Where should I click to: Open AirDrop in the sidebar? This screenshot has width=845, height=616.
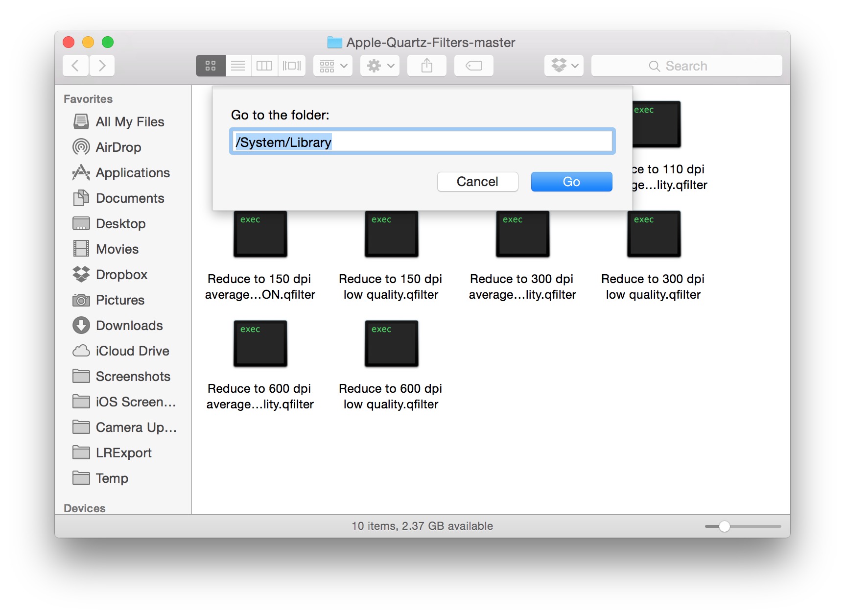coord(118,147)
